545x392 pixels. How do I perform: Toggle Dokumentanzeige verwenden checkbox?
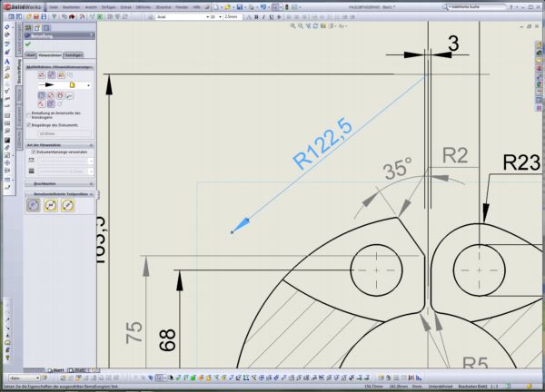[x=34, y=152]
